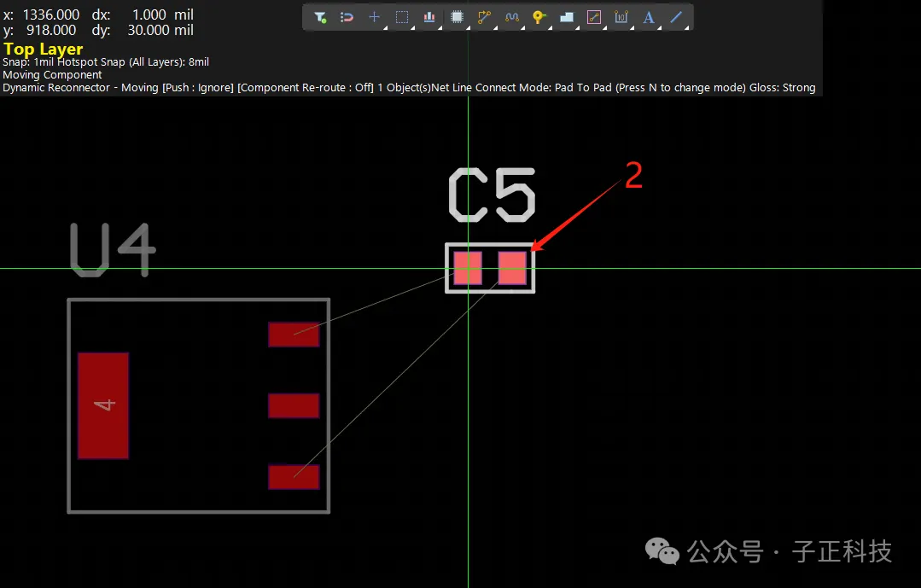Open the selection filter tool
Screen dimensions: 921x588
320,17
